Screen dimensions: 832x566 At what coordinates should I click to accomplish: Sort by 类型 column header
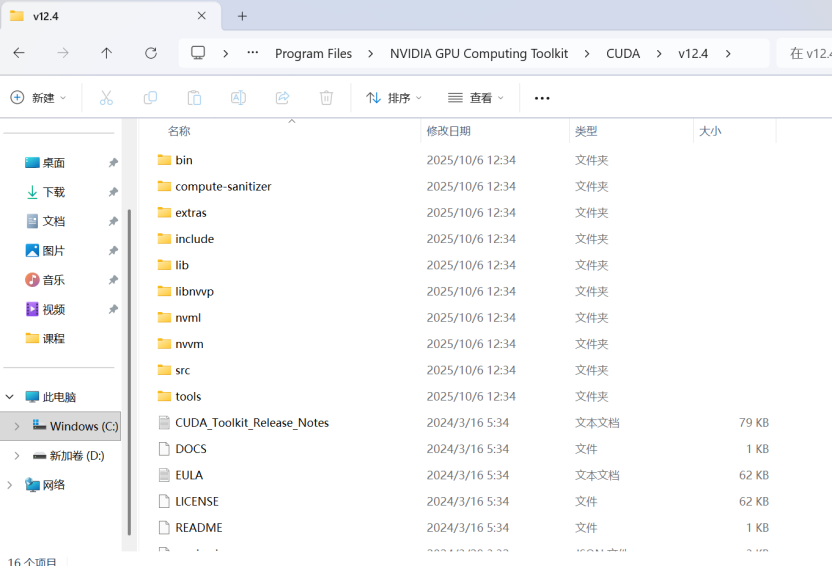(x=586, y=131)
